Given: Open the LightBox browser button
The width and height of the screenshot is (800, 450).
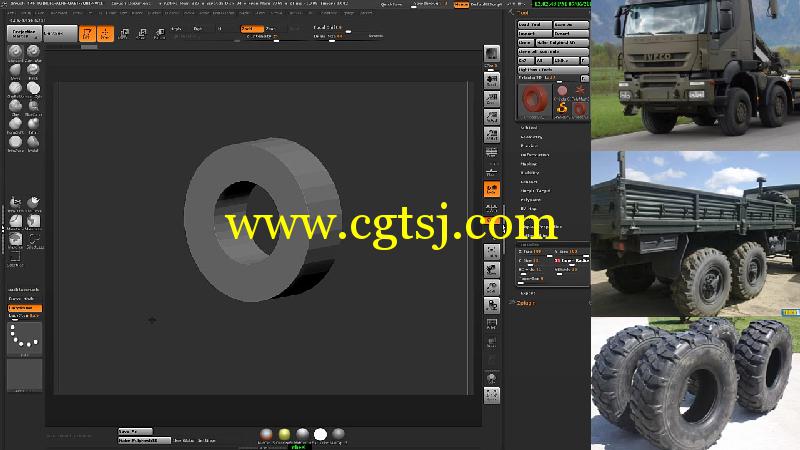Looking at the screenshot, I should (x=60, y=34).
